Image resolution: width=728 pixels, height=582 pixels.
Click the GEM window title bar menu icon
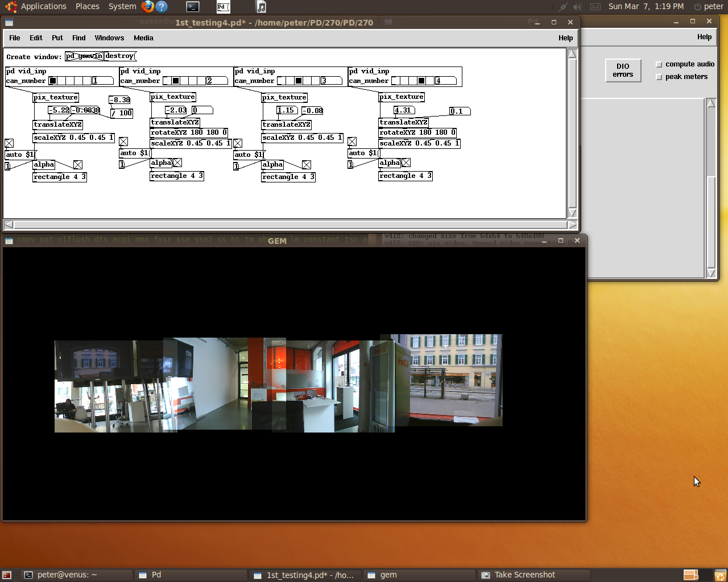pos(9,241)
